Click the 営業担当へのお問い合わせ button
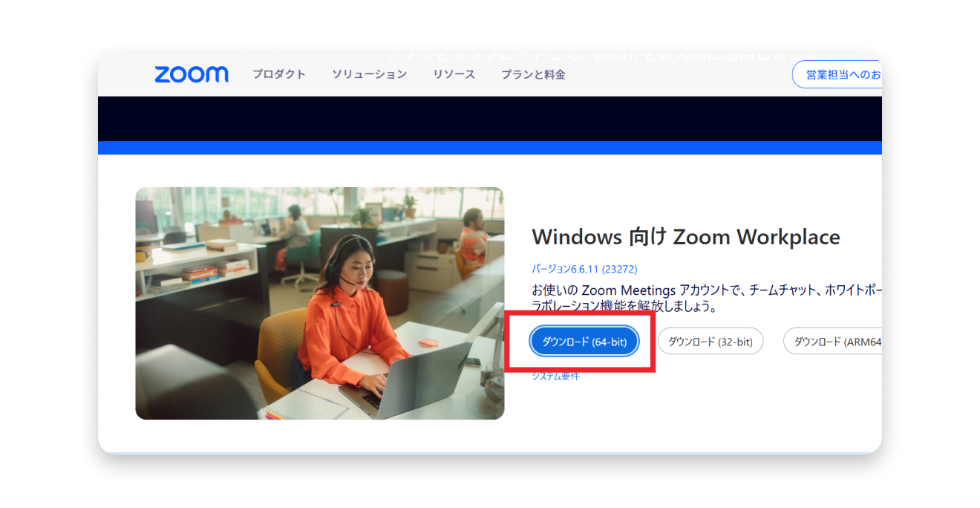 coord(837,74)
